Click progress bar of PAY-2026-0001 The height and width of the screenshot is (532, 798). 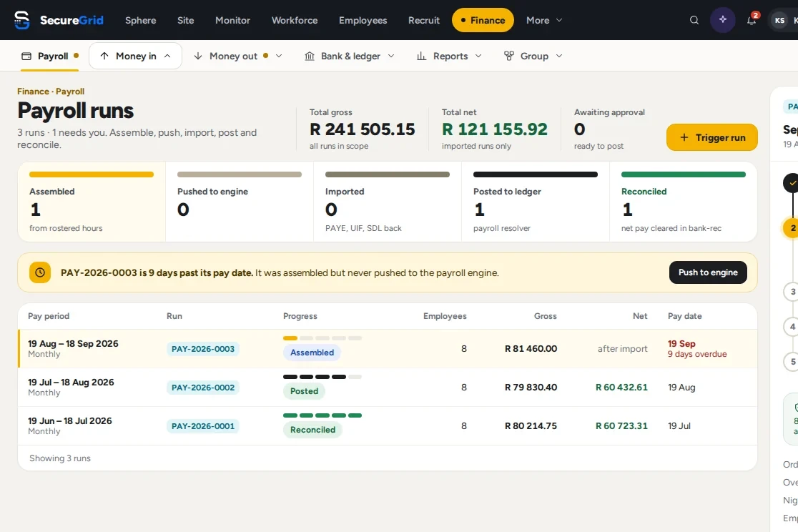click(x=322, y=415)
